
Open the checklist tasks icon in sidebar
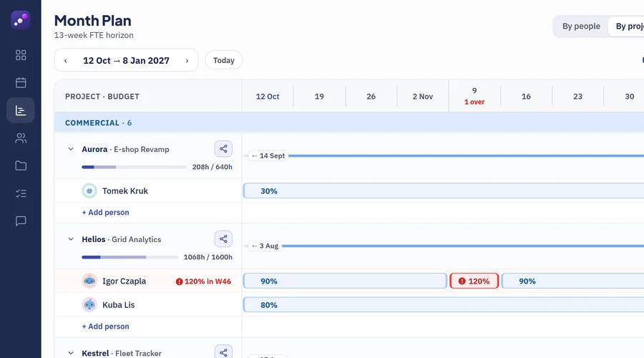[21, 193]
